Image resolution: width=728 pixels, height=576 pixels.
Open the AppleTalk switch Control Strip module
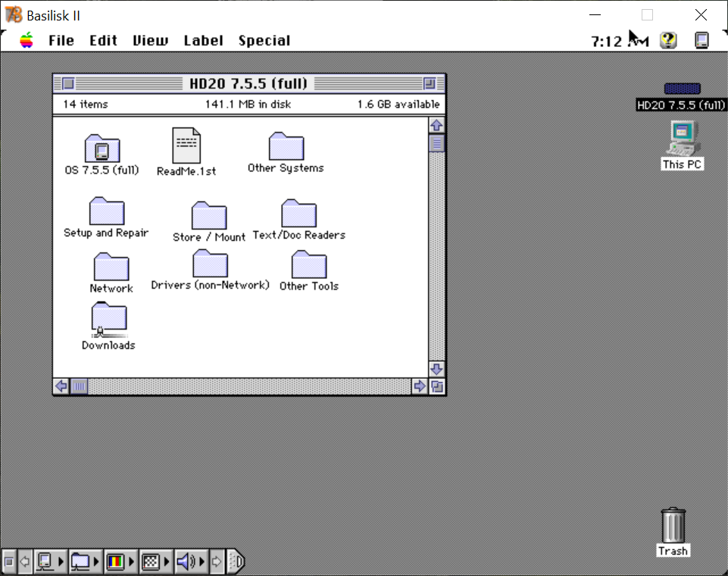click(50, 562)
